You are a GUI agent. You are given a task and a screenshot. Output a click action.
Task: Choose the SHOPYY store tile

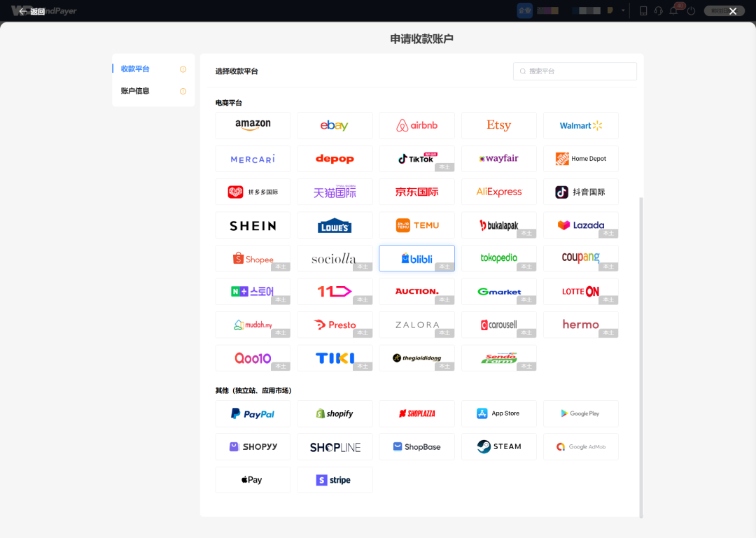pos(253,447)
